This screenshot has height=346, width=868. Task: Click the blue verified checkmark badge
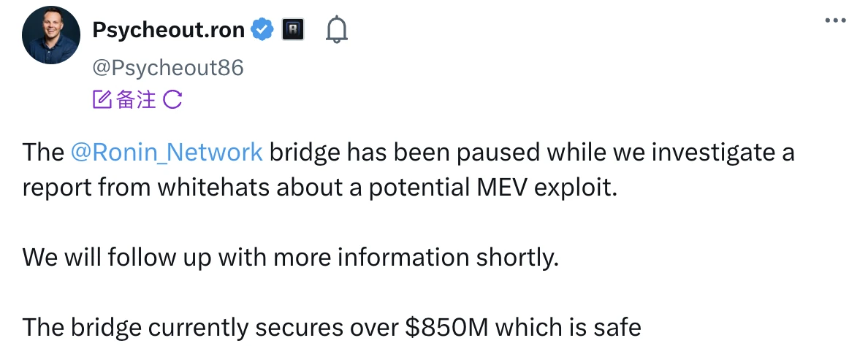(262, 30)
